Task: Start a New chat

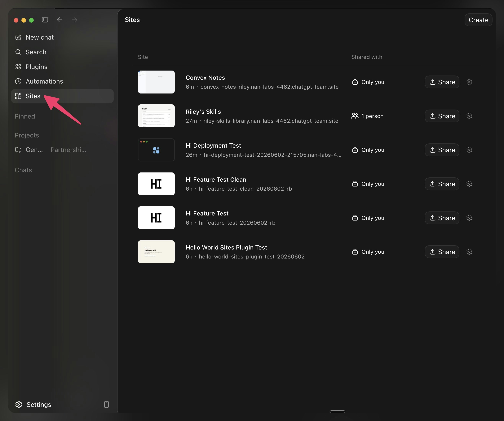Action: pos(62,37)
